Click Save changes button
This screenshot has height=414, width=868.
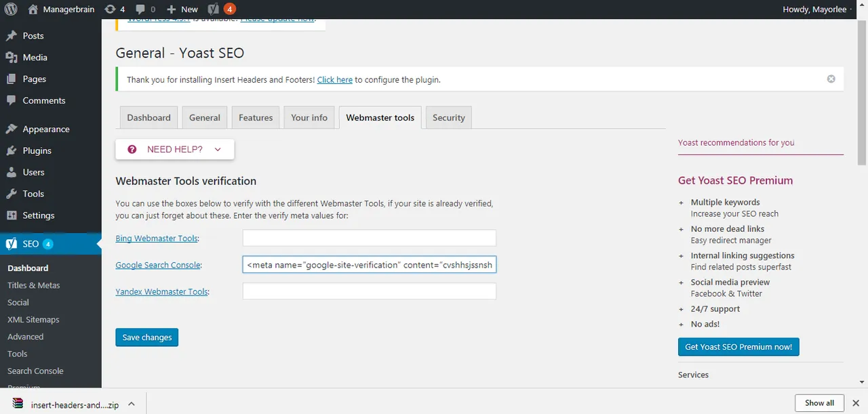[x=147, y=337]
